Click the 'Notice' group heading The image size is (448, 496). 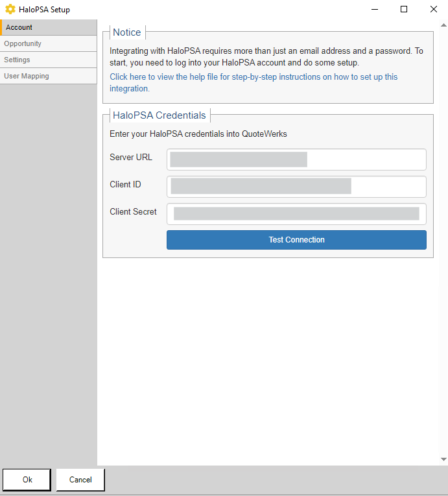[127, 32]
